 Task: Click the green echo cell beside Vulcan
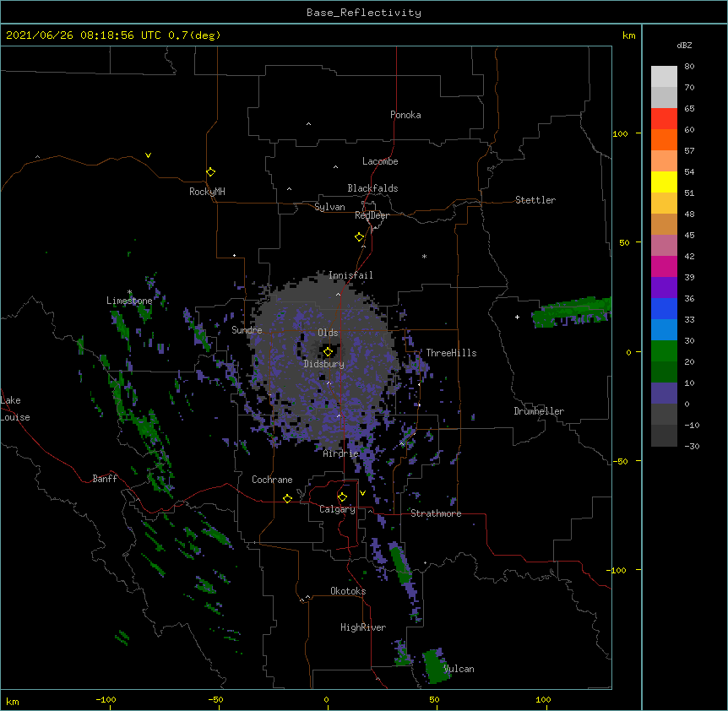435,666
